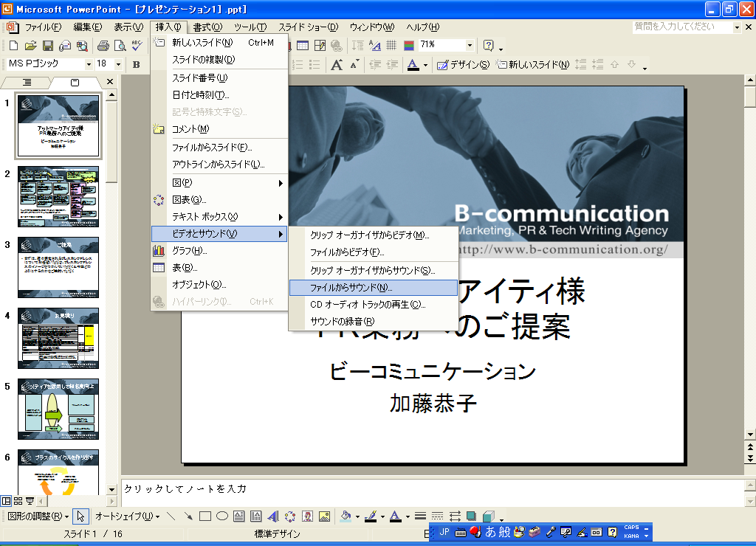Toggle Bold formatting
This screenshot has width=756, height=546.
pos(137,64)
